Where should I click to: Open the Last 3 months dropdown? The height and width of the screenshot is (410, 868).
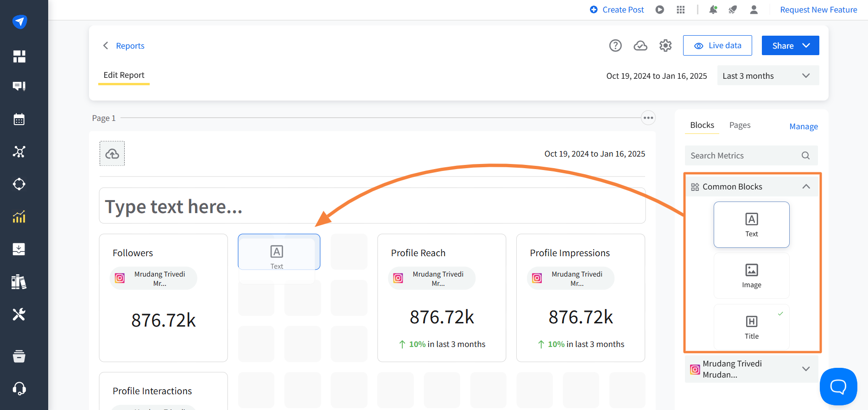pyautogui.click(x=767, y=76)
